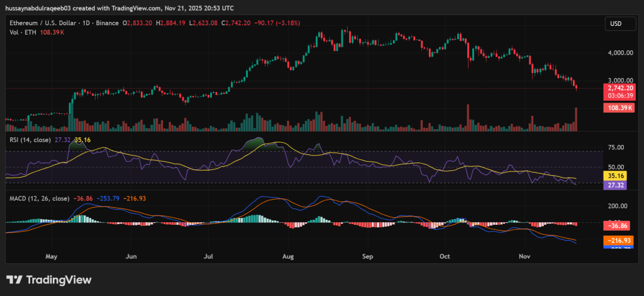The width and height of the screenshot is (644, 296).
Task: Click the TradingView logo icon
Action: point(15,280)
